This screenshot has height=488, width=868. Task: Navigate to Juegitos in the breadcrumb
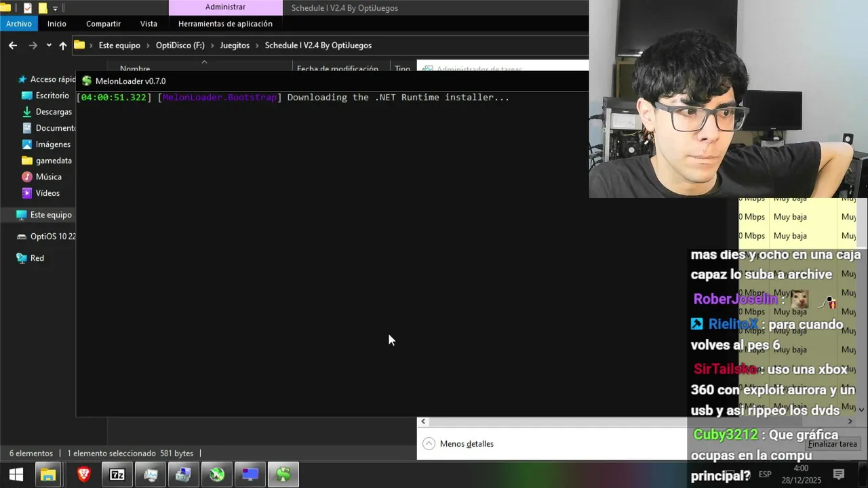tap(235, 45)
